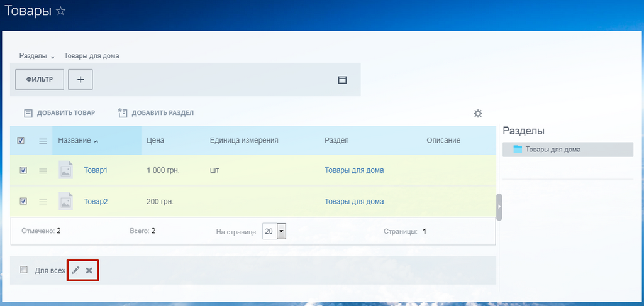Click the window layout icon in filter bar
Viewport: 644px width, 306px height.
pyautogui.click(x=342, y=80)
